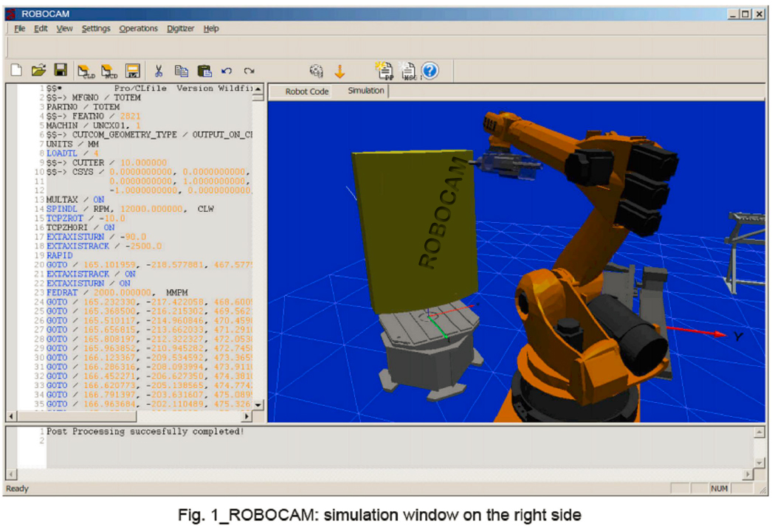Click the 'MACHIN / UNCX01' line
The height and width of the screenshot is (532, 772).
click(94, 125)
